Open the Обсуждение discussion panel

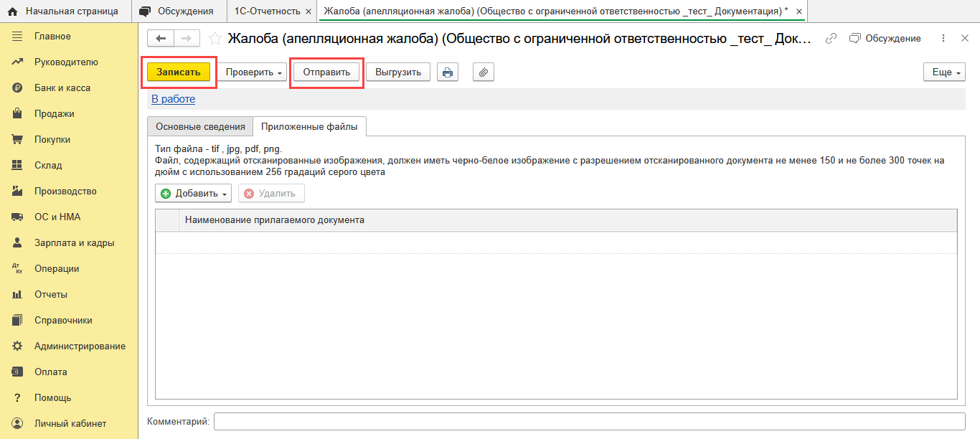point(885,39)
